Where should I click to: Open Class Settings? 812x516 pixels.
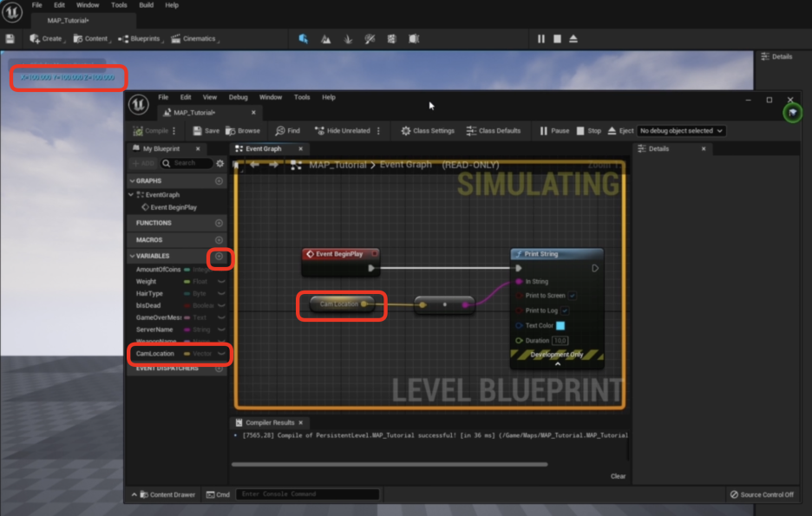click(x=428, y=131)
